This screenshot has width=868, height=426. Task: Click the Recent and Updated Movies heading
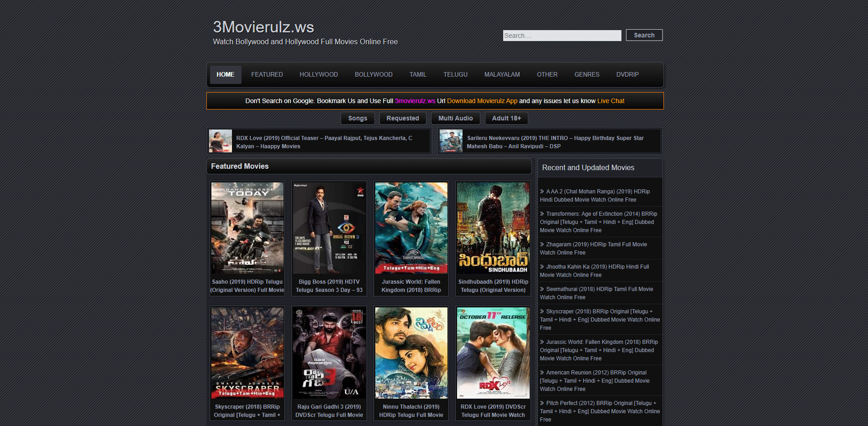pos(588,168)
